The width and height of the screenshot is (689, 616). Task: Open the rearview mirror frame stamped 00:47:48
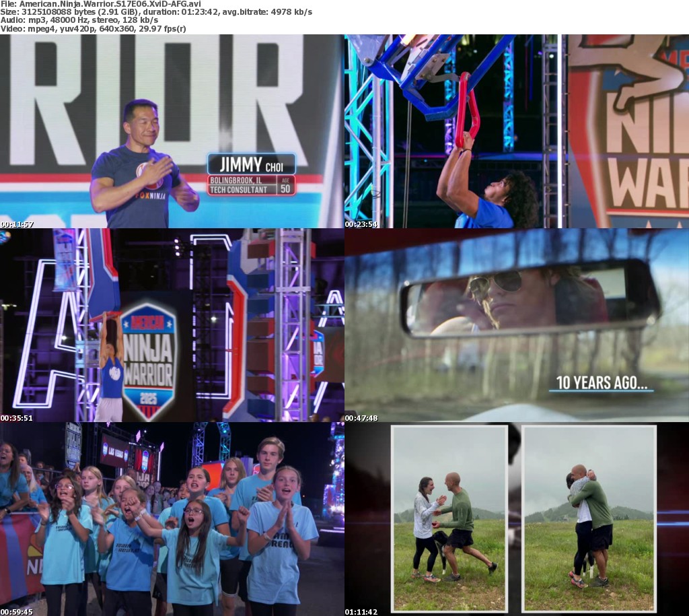click(x=517, y=325)
